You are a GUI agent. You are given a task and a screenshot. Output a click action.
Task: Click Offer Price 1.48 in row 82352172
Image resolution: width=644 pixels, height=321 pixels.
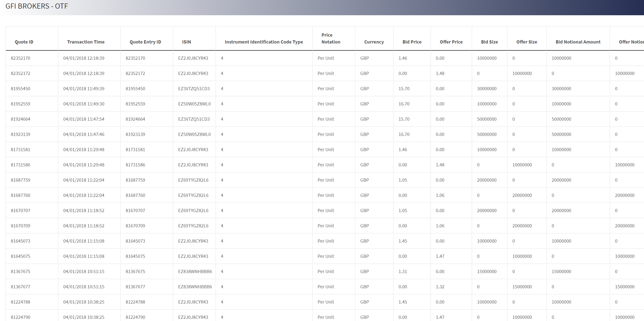[x=440, y=73]
